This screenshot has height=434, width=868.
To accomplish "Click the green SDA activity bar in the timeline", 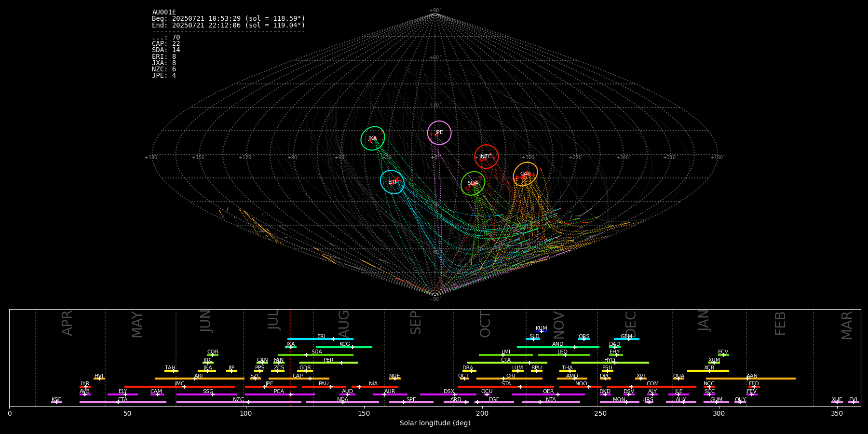I will coord(315,354).
